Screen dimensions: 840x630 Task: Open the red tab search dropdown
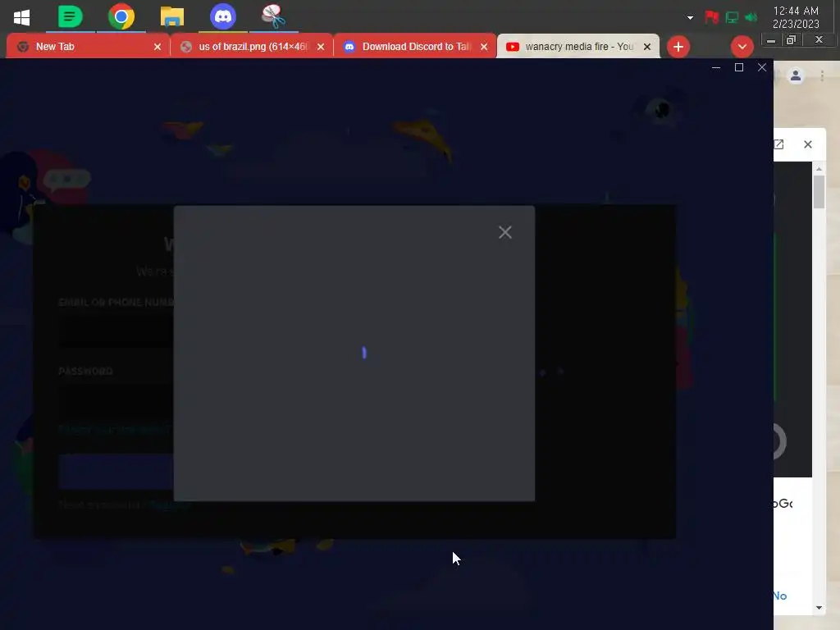pyautogui.click(x=742, y=47)
